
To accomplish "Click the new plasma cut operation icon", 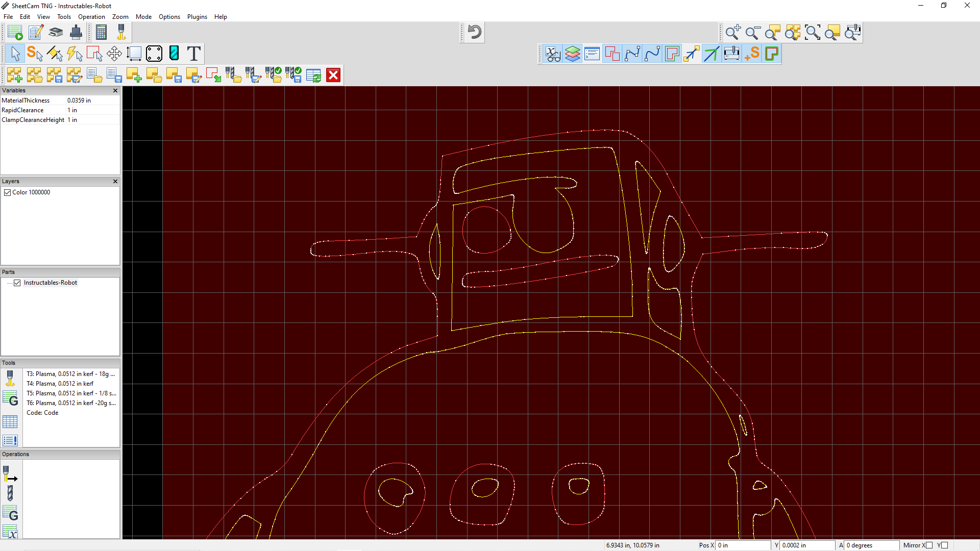I will tap(10, 473).
